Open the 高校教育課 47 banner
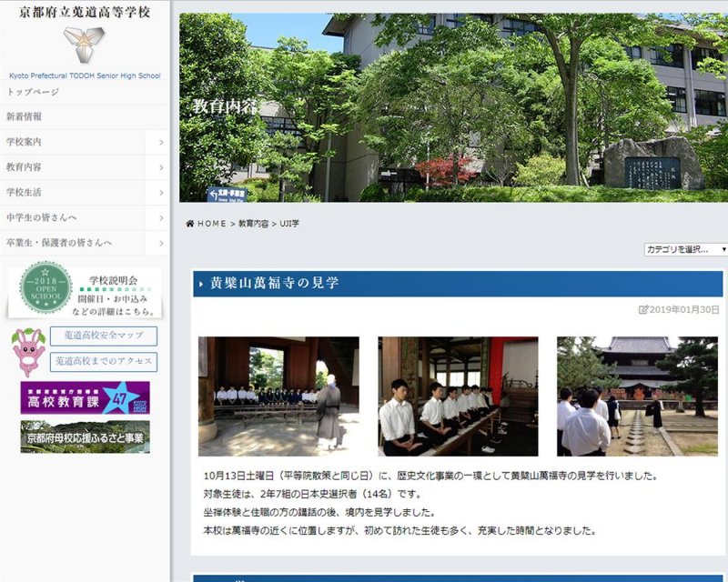This screenshot has height=582, width=728. (x=85, y=397)
